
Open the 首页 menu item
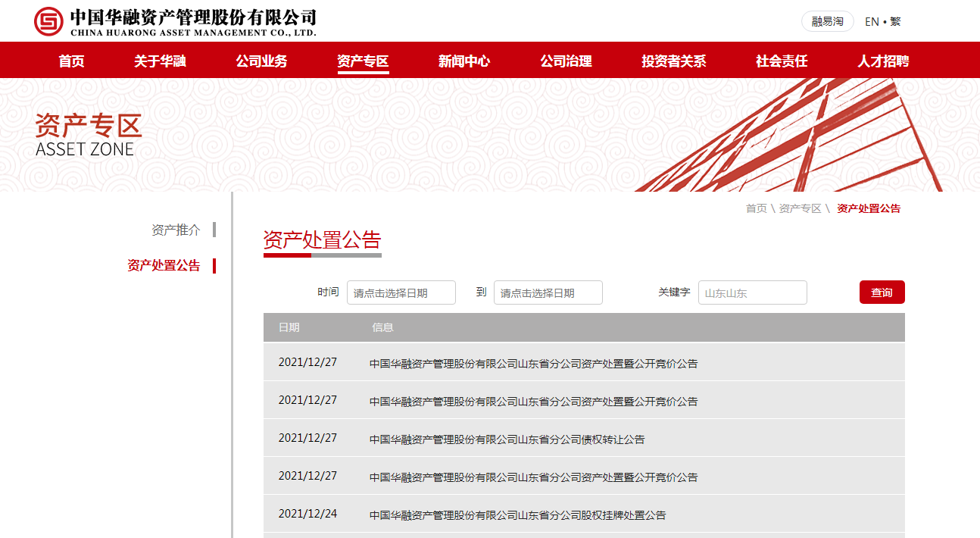click(72, 61)
